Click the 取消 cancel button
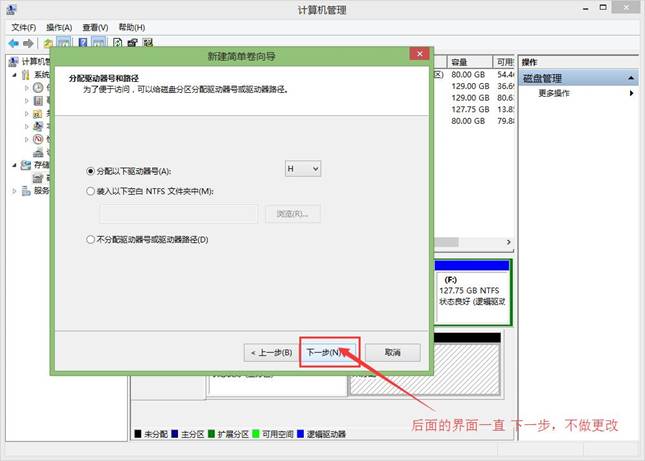 393,352
